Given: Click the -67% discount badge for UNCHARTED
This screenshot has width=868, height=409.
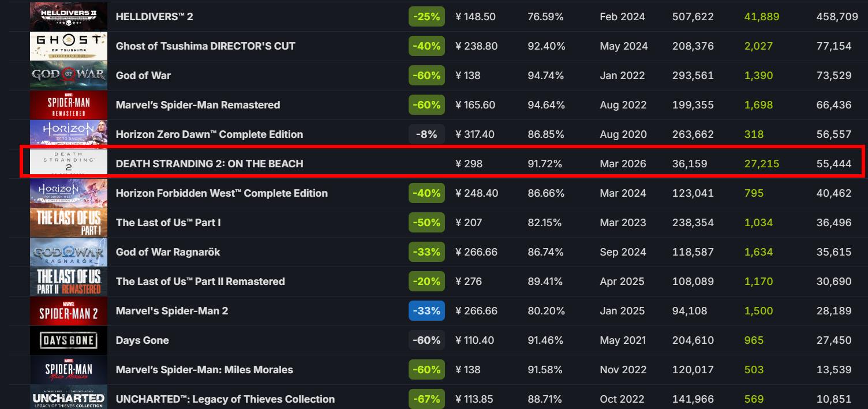Looking at the screenshot, I should 426,399.
